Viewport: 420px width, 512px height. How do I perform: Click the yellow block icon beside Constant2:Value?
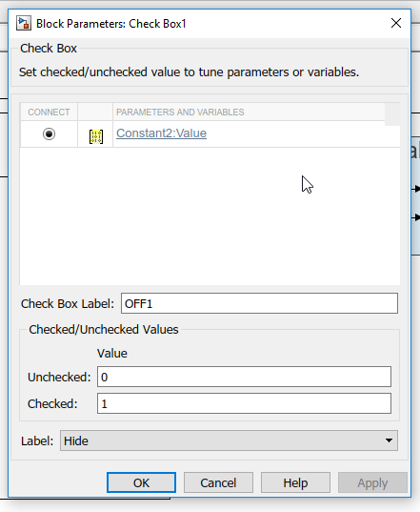96,136
